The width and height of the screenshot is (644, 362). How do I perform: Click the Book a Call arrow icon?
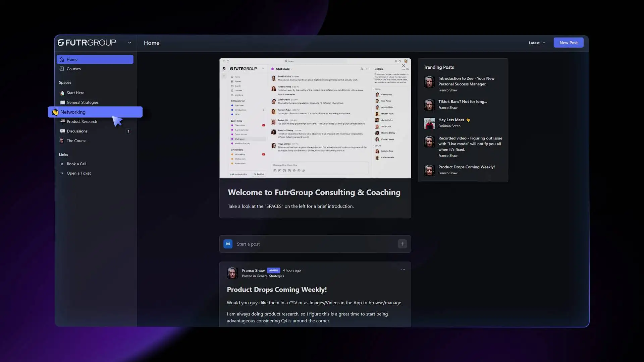[x=62, y=164]
